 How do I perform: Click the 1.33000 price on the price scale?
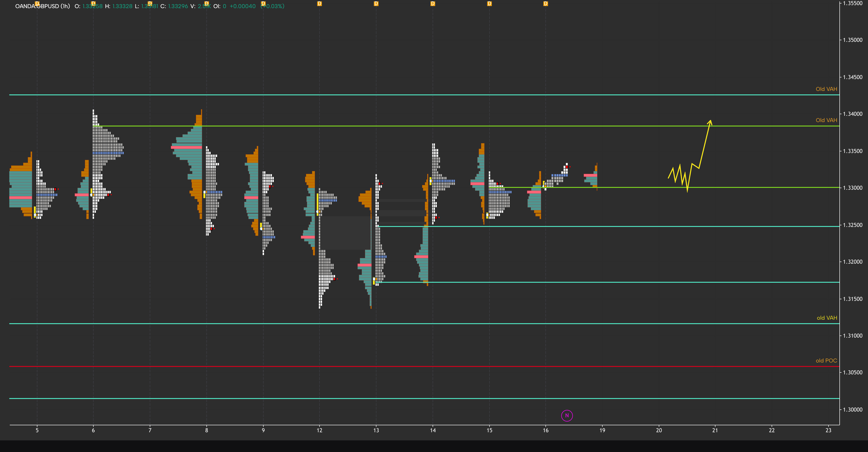tap(854, 188)
